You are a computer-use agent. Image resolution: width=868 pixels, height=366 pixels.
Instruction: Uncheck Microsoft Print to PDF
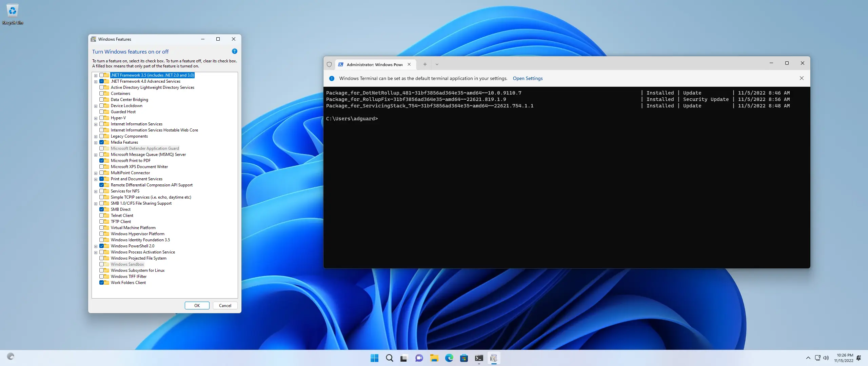point(101,161)
